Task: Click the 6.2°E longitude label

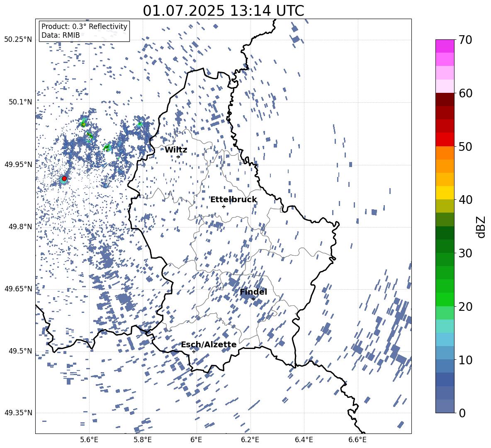Action: click(250, 440)
